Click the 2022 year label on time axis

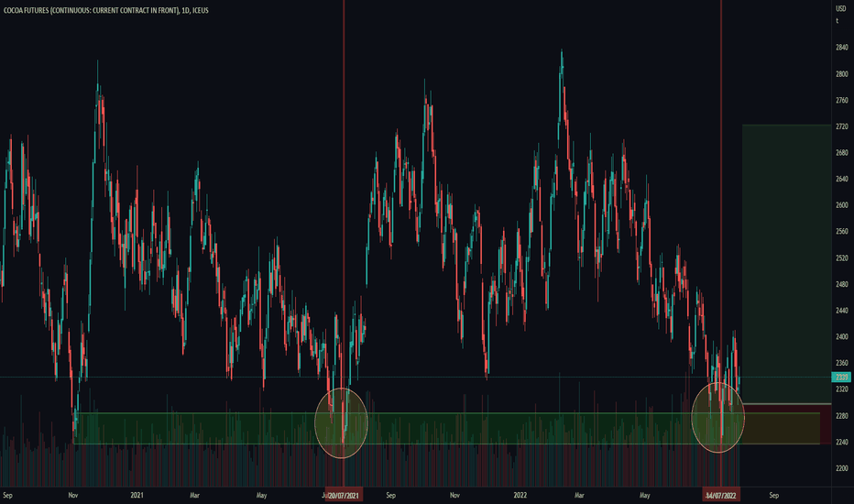pos(520,495)
